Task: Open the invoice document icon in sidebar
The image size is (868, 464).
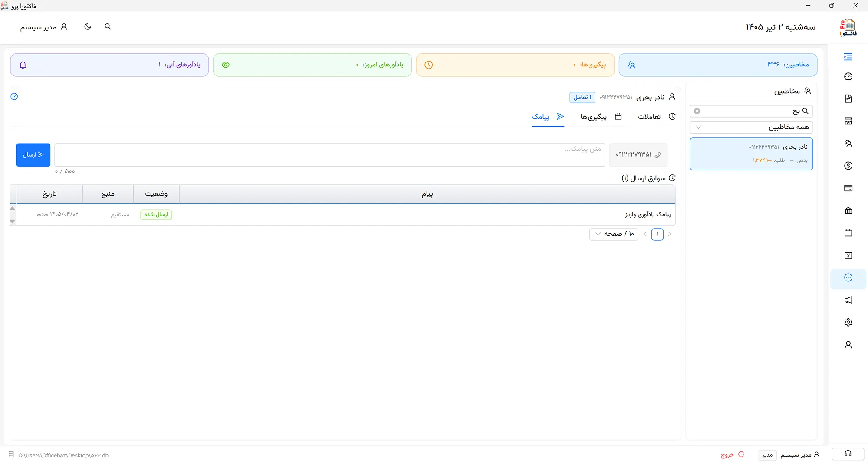Action: (848, 99)
